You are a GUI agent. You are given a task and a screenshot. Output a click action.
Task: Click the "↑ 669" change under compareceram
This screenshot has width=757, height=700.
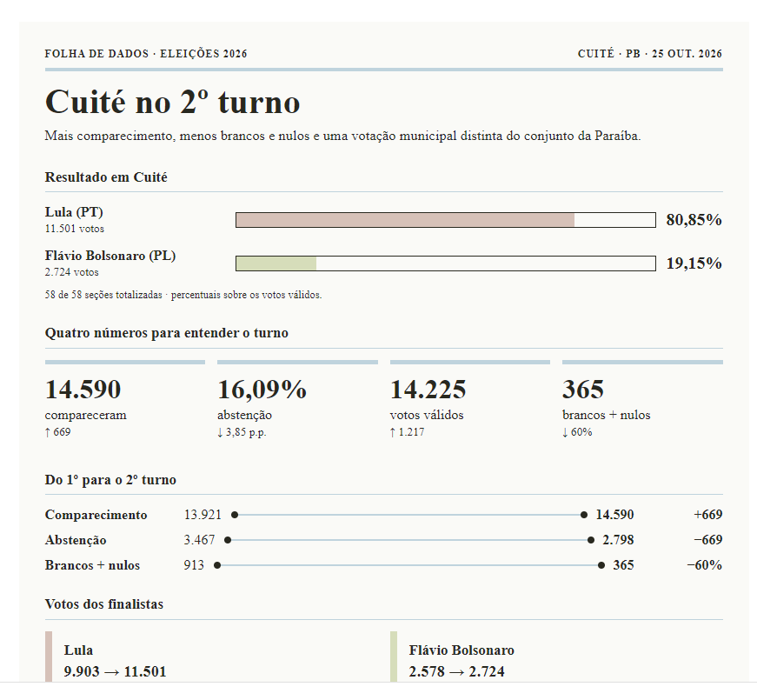tap(57, 432)
